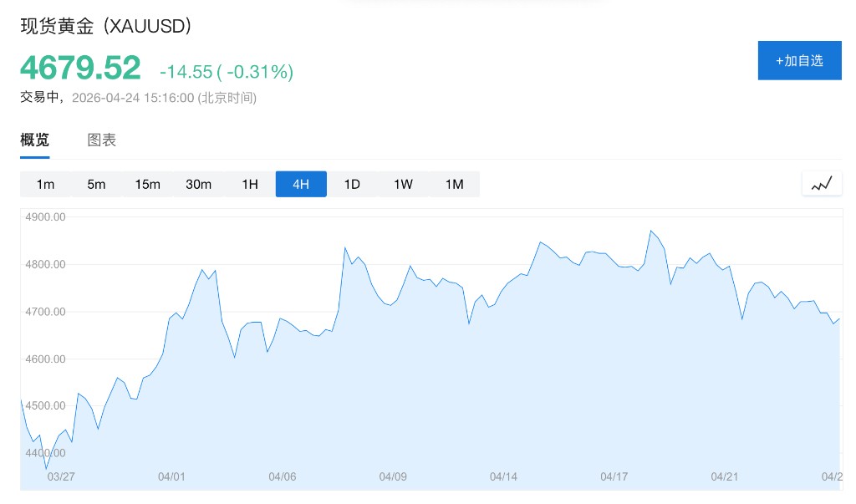The width and height of the screenshot is (856, 504).
Task: Click the 现货黄金 (XAUUSD) title
Action: (106, 26)
